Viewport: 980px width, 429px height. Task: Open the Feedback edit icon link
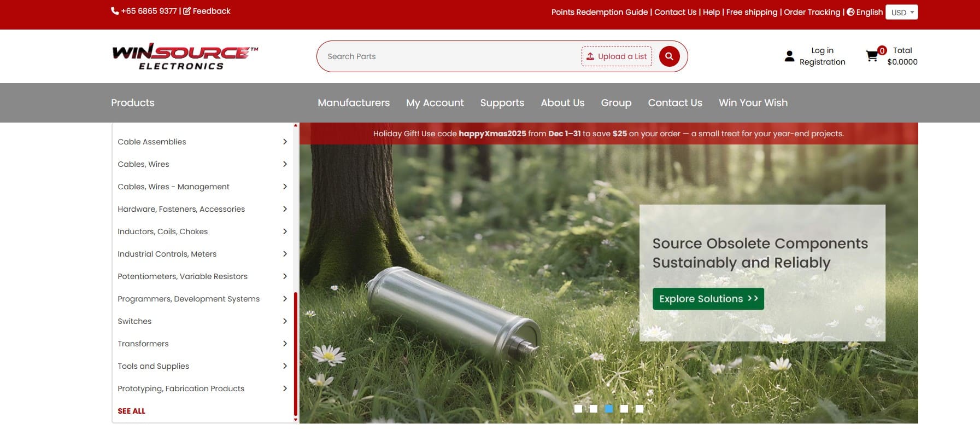tap(187, 11)
